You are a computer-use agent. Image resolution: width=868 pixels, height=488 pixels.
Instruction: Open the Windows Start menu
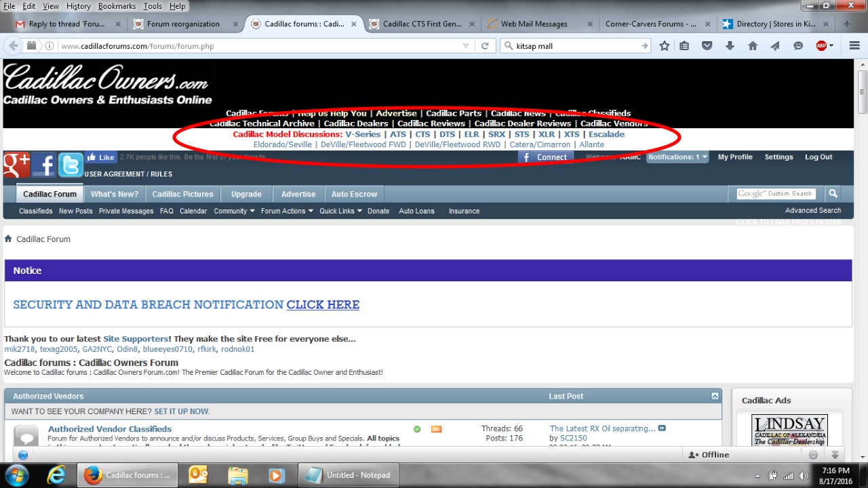tap(16, 475)
